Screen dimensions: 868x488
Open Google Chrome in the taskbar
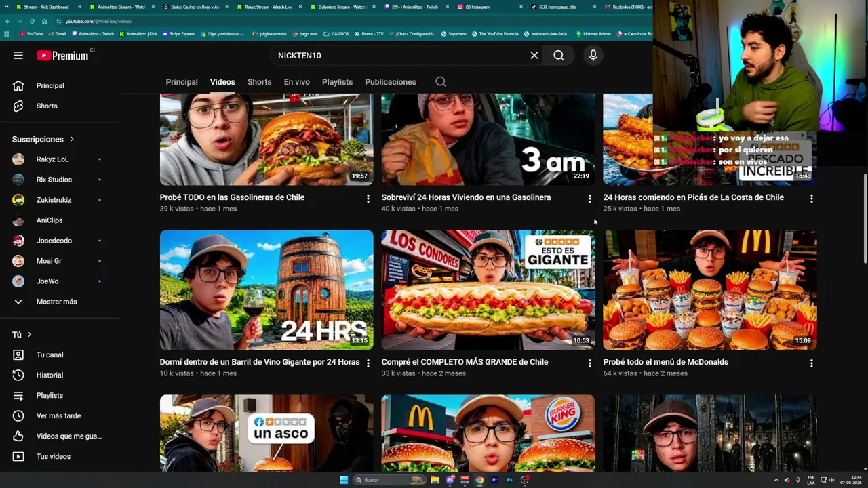(479, 480)
